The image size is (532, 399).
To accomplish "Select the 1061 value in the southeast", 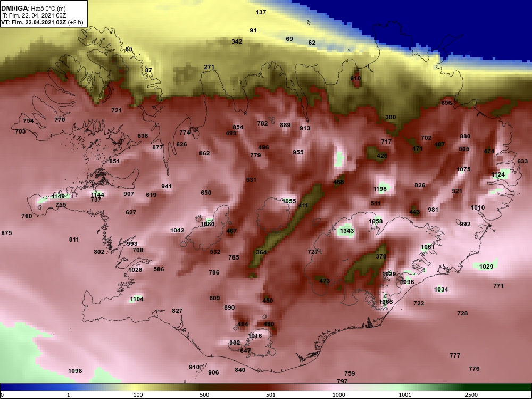I will (x=428, y=247).
